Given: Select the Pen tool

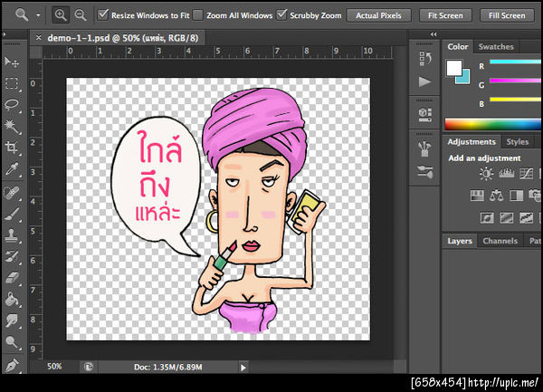Looking at the screenshot, I should (x=12, y=365).
